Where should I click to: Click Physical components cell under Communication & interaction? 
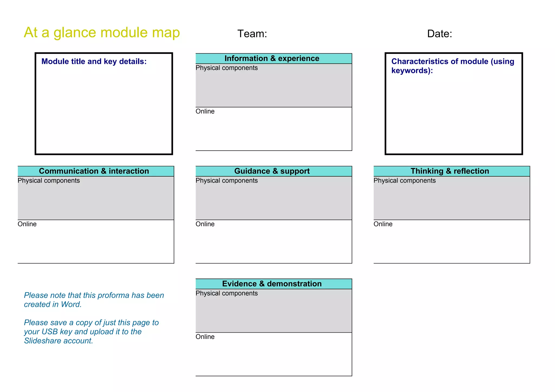point(96,199)
